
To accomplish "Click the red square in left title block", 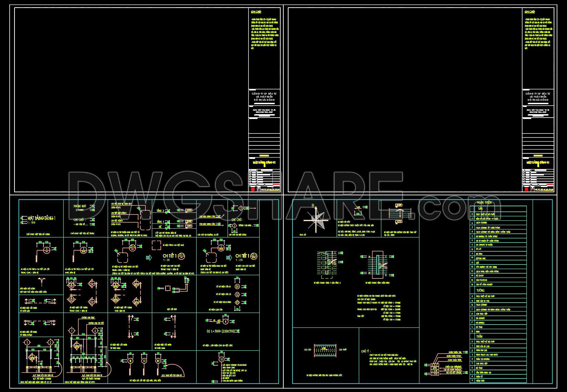I will (253, 189).
